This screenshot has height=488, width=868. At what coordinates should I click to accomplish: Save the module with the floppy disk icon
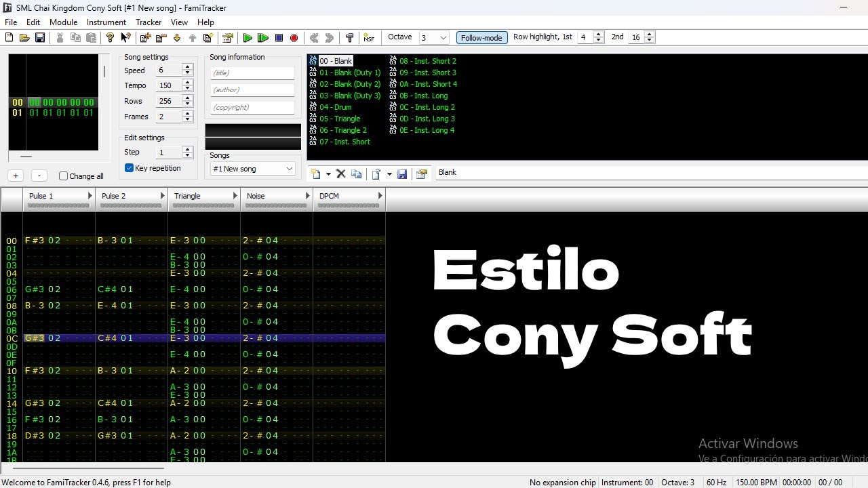click(x=40, y=38)
